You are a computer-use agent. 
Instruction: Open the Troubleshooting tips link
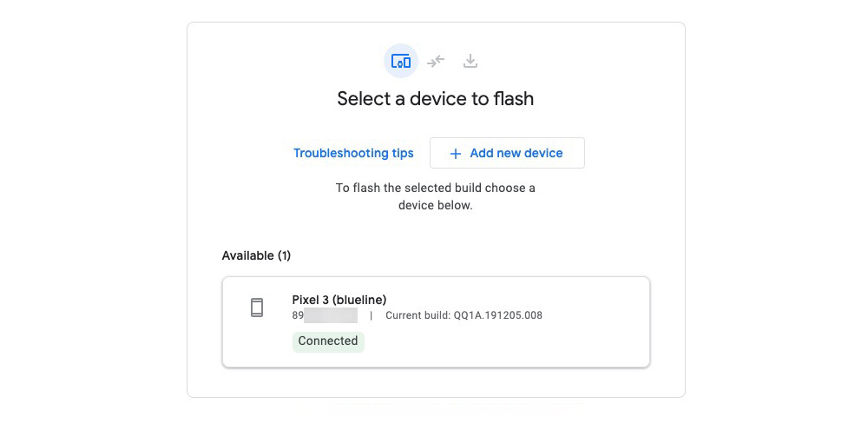point(353,153)
